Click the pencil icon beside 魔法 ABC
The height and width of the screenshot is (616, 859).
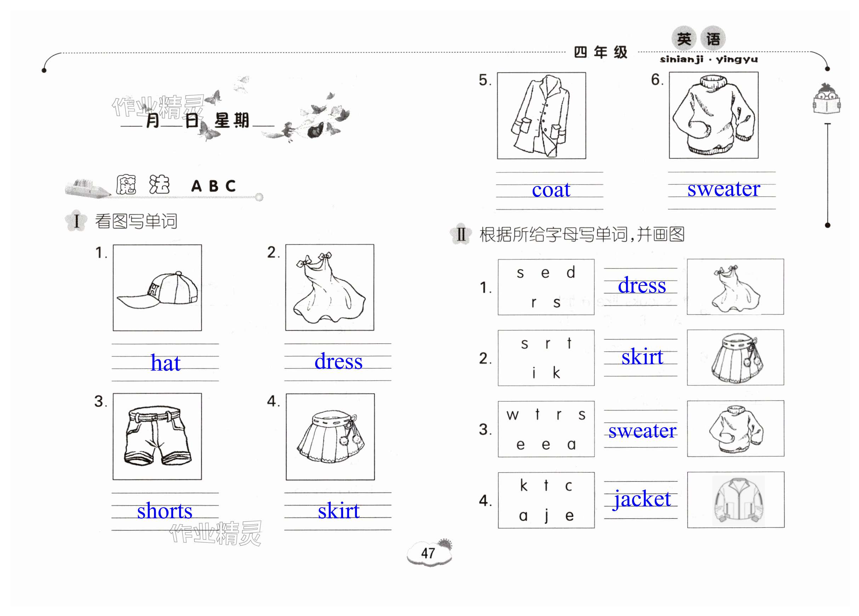tap(88, 187)
